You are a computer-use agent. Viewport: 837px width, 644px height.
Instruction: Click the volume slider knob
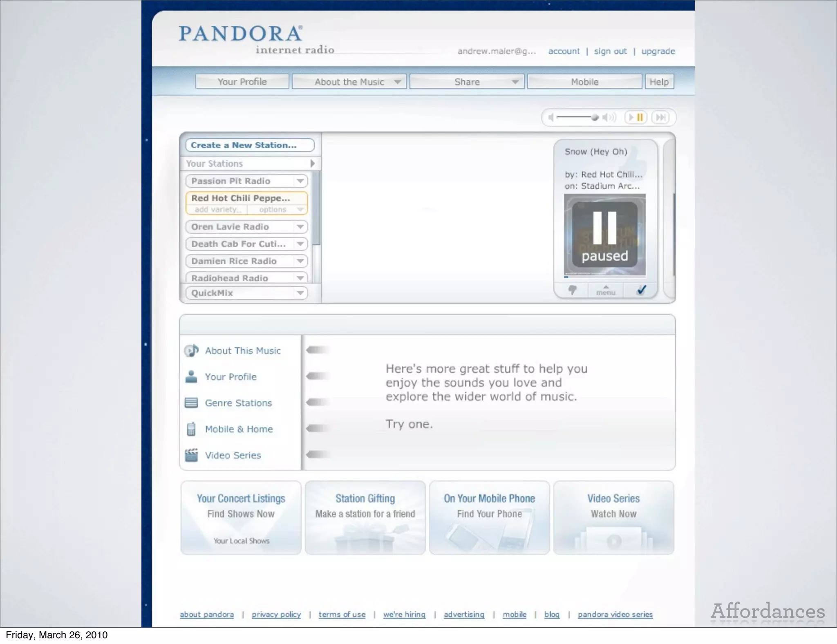[595, 118]
